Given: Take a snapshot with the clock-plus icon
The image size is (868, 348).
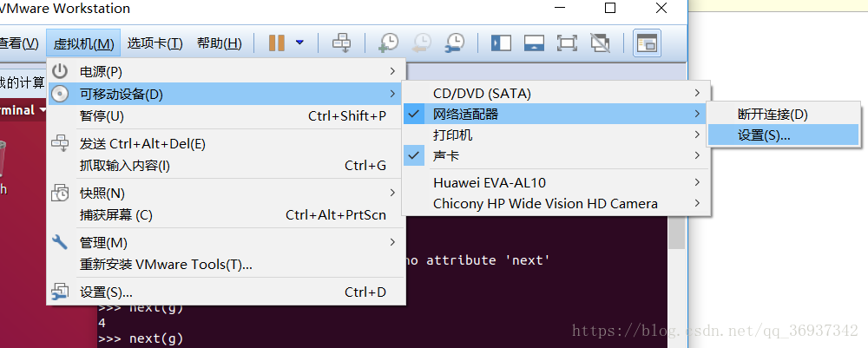Looking at the screenshot, I should coord(388,43).
